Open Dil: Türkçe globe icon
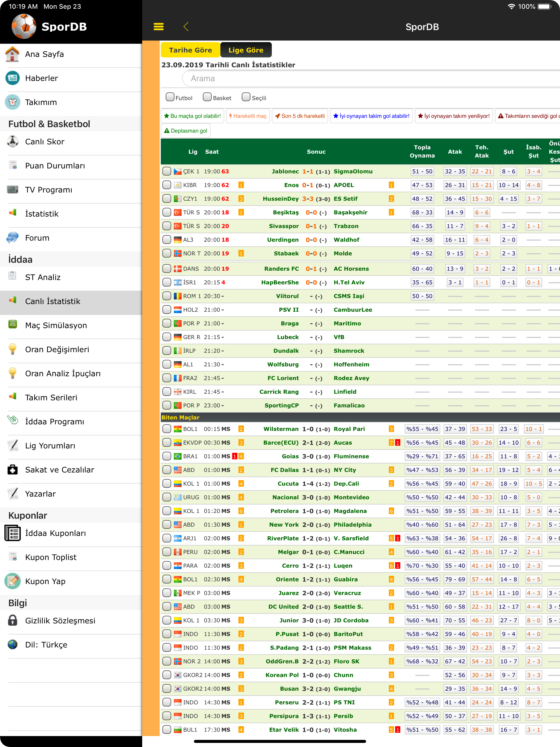 (x=13, y=645)
